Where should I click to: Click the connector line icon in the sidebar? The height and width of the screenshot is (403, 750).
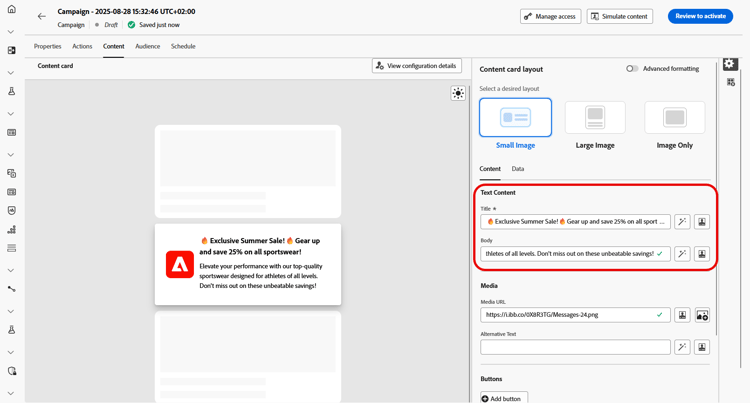click(x=11, y=289)
